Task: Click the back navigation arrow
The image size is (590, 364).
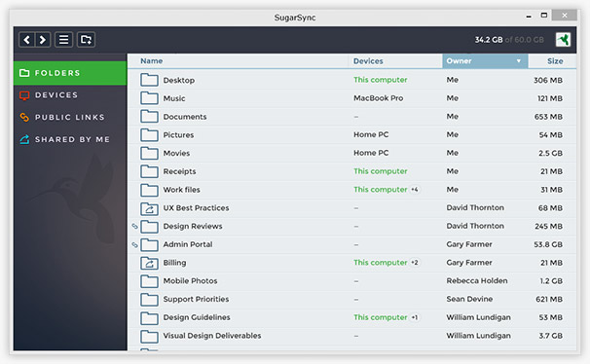Action: point(26,40)
